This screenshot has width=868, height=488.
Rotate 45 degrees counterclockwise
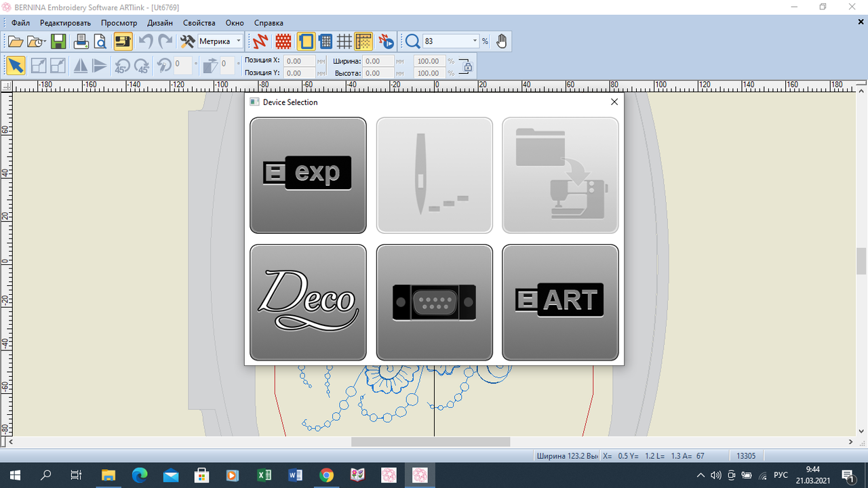pos(122,66)
